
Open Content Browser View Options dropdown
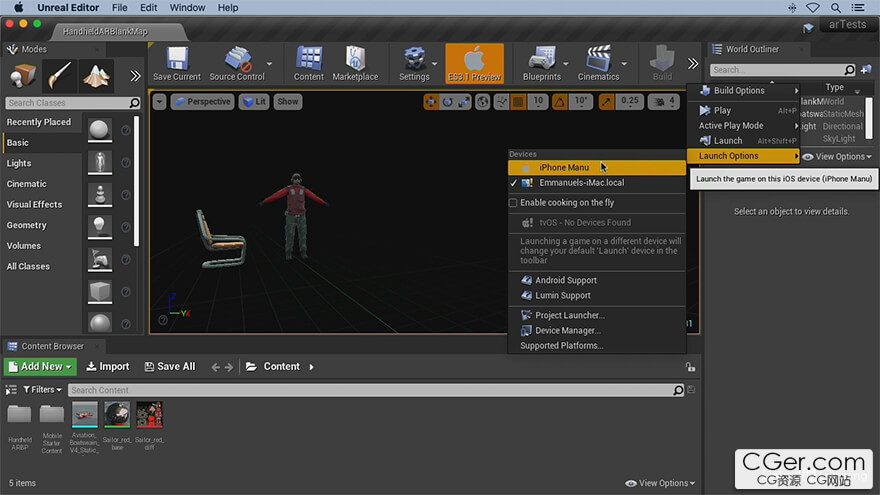coord(660,483)
